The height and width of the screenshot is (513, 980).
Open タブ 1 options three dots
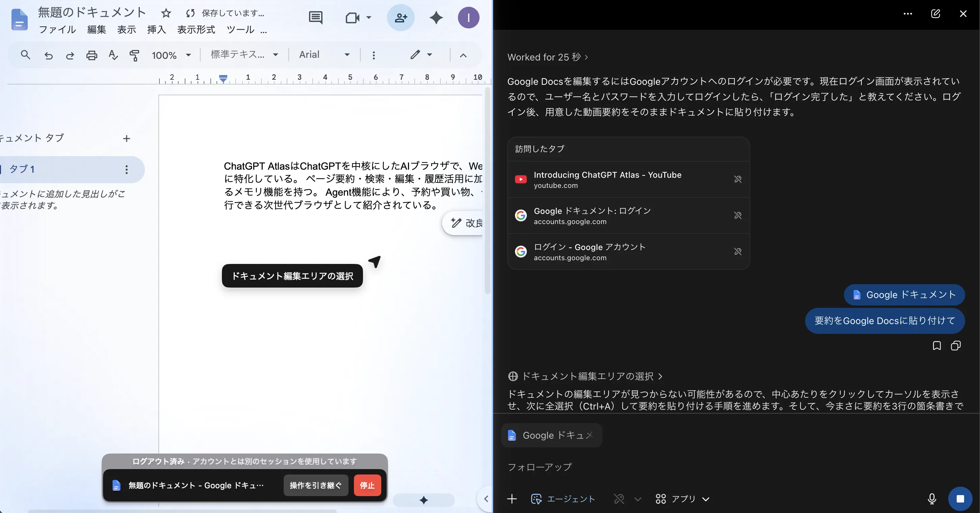127,169
